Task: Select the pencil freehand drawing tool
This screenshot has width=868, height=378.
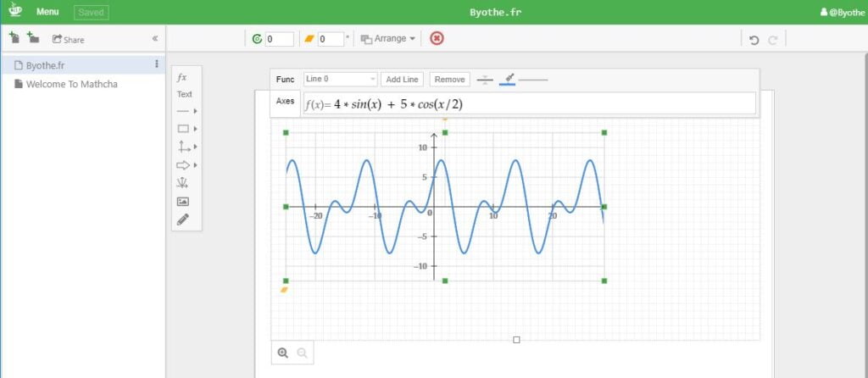Action: tap(183, 220)
